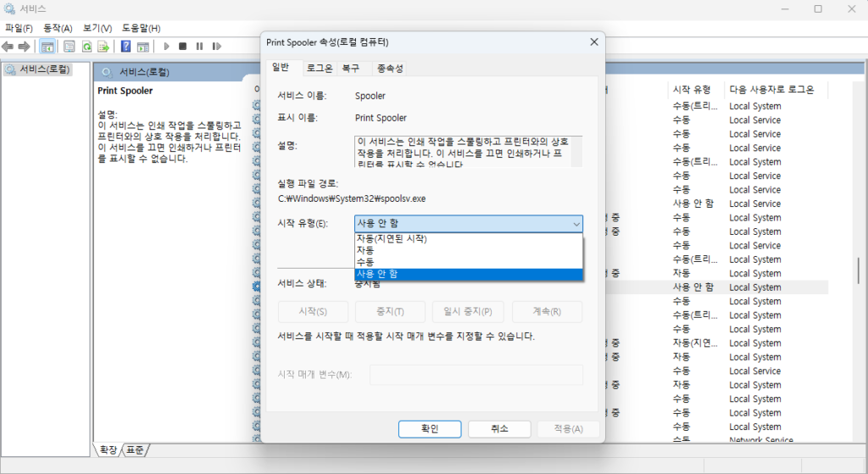This screenshot has height=474, width=868.
Task: Click the 취소 button
Action: pos(499,429)
